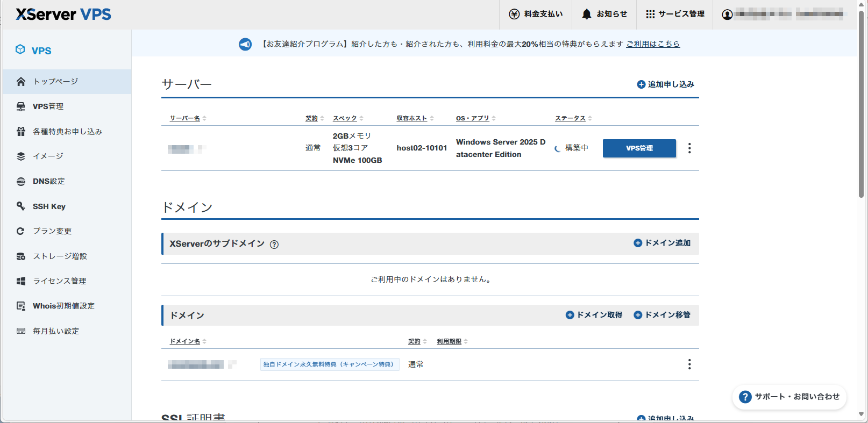Open the domain row three-dot menu
The width and height of the screenshot is (868, 423).
(689, 364)
